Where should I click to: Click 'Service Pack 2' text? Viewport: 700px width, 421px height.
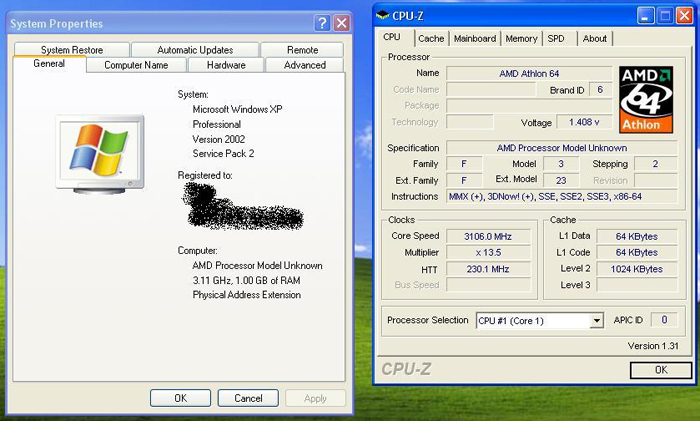223,154
